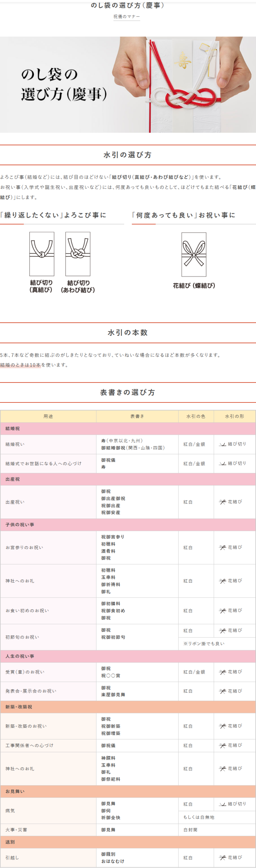The width and height of the screenshot is (256, 868).
Task: Click the bow icon in 発表会・展示会のお祝い row
Action: tap(222, 691)
